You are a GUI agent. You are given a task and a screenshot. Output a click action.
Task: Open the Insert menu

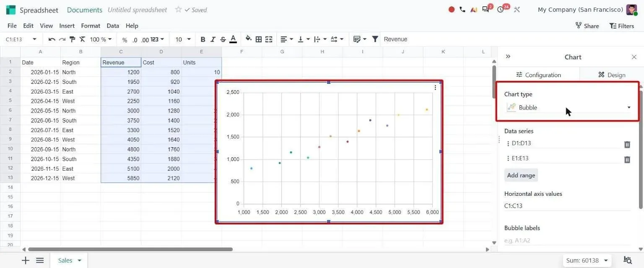click(67, 26)
